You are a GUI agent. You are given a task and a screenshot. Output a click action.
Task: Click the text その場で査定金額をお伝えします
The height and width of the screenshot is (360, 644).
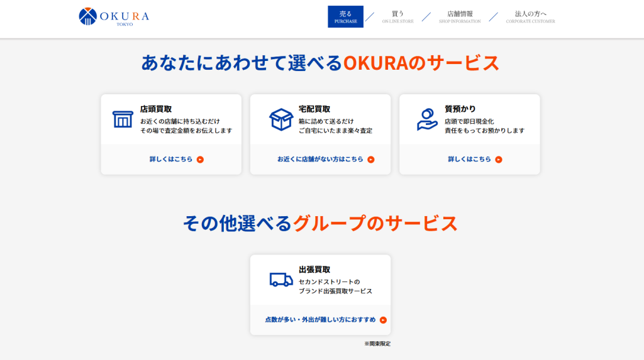tap(186, 131)
